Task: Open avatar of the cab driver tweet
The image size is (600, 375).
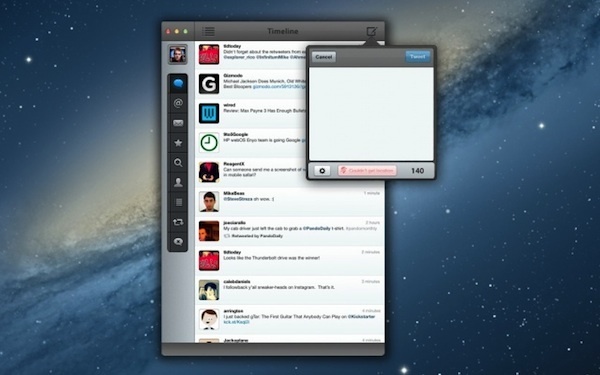Action: click(209, 231)
